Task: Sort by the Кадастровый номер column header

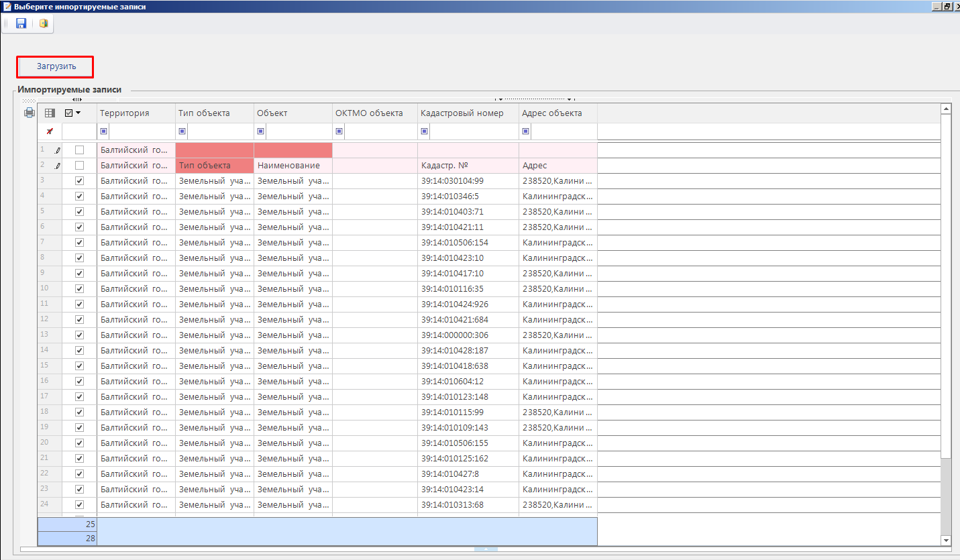Action: click(468, 113)
